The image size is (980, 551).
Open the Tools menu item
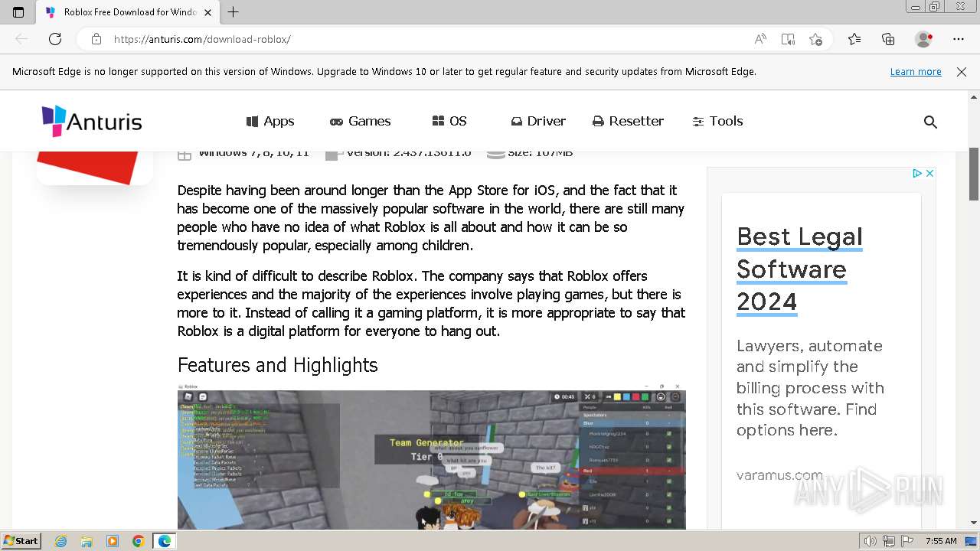(x=717, y=121)
